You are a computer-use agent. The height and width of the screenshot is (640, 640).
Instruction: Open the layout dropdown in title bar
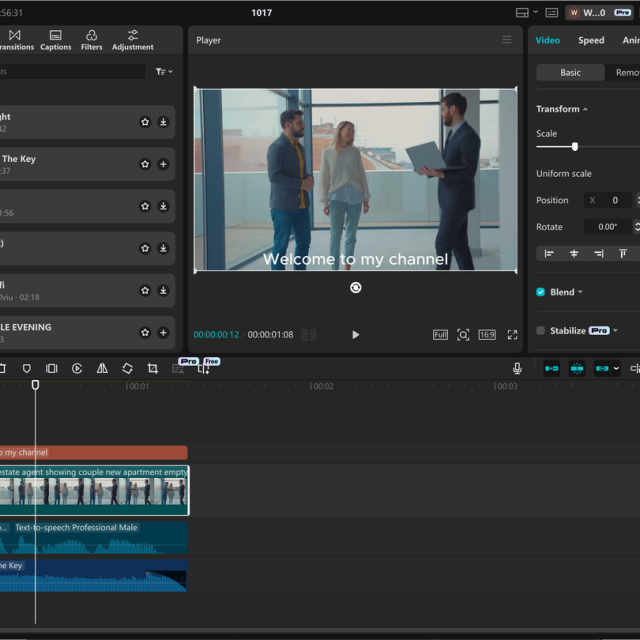point(526,13)
